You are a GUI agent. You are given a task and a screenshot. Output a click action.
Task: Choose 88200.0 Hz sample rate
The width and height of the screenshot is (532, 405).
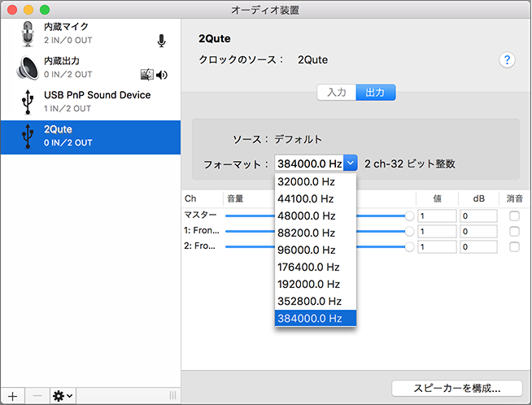pyautogui.click(x=316, y=233)
